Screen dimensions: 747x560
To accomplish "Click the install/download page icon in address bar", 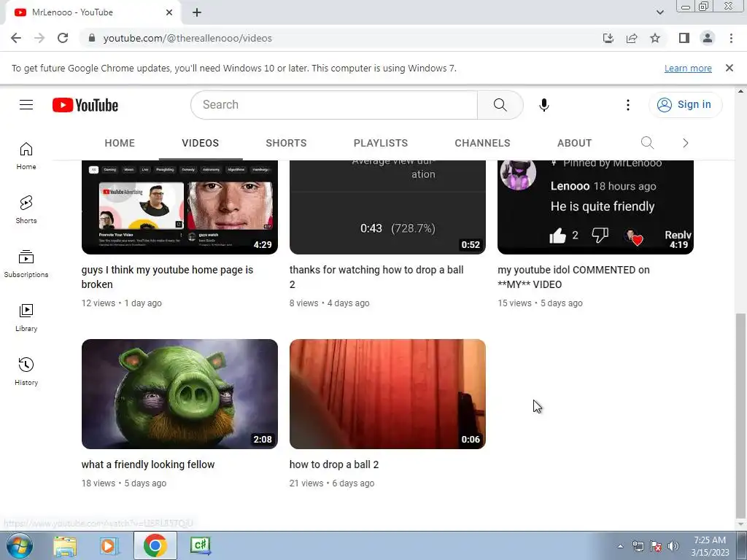I will pyautogui.click(x=608, y=38).
